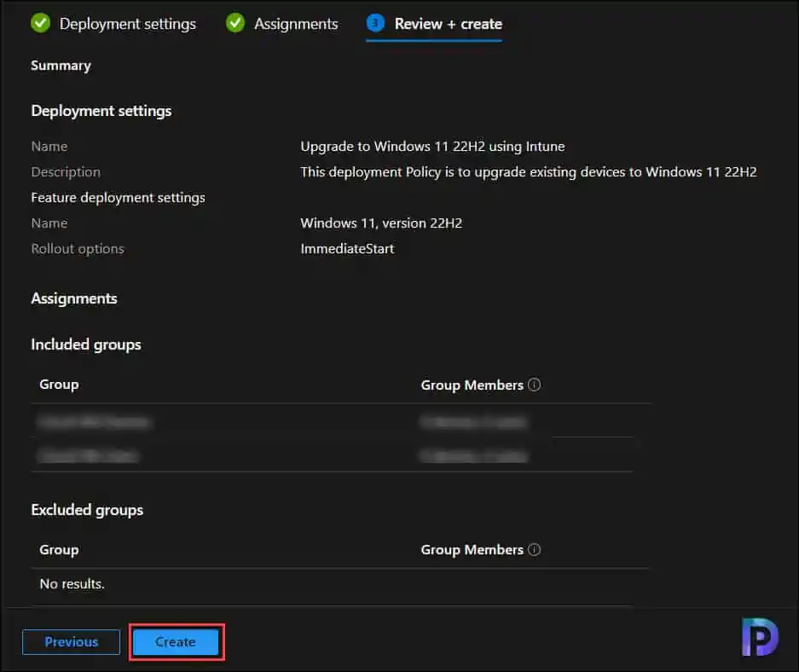Go back with the Previous button
The width and height of the screenshot is (799, 672).
pos(72,642)
